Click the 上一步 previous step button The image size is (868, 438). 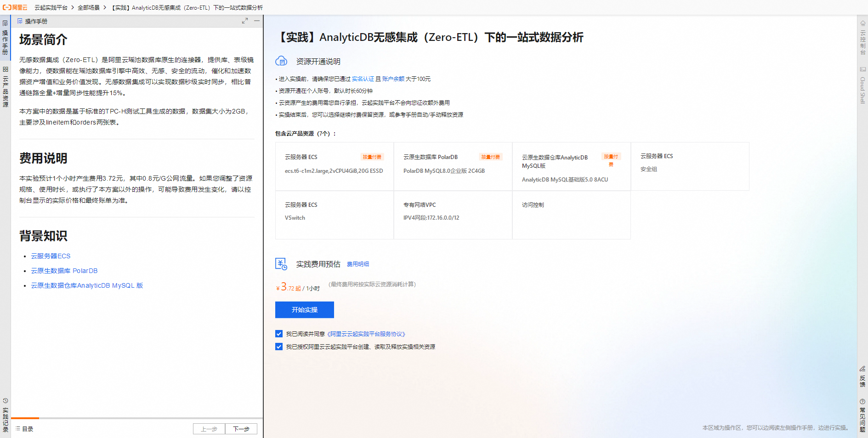pos(209,429)
